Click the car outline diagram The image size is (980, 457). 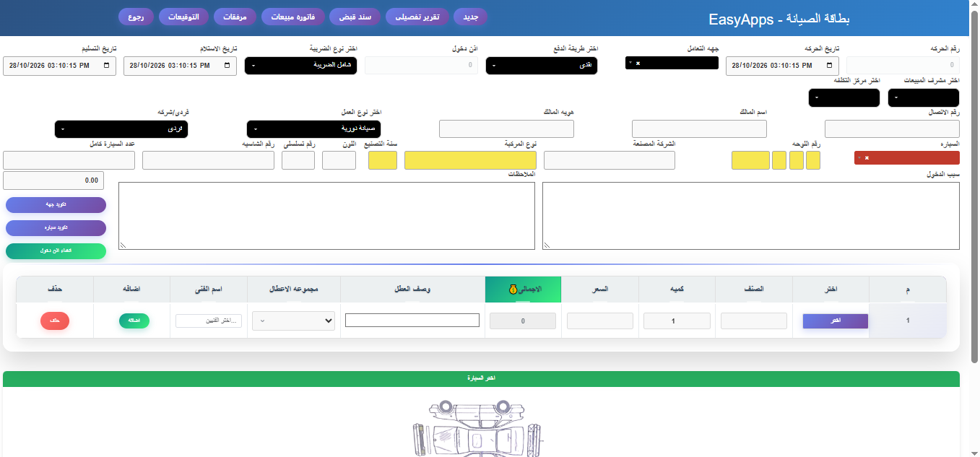pos(477,427)
